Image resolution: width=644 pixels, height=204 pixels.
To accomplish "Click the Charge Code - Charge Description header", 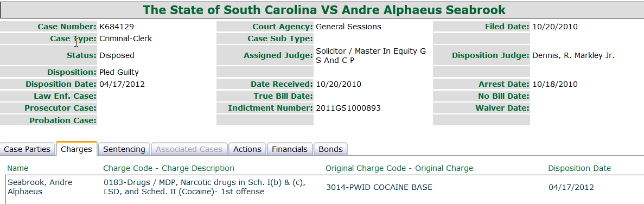I will (169, 168).
